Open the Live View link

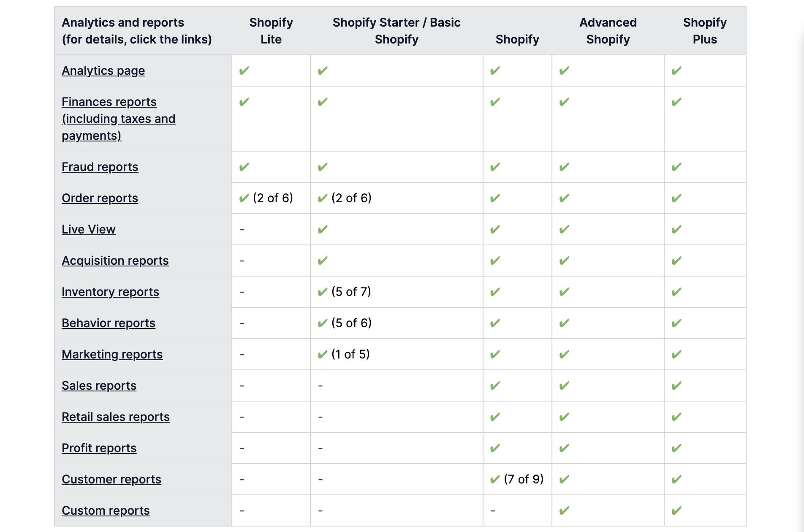[88, 229]
